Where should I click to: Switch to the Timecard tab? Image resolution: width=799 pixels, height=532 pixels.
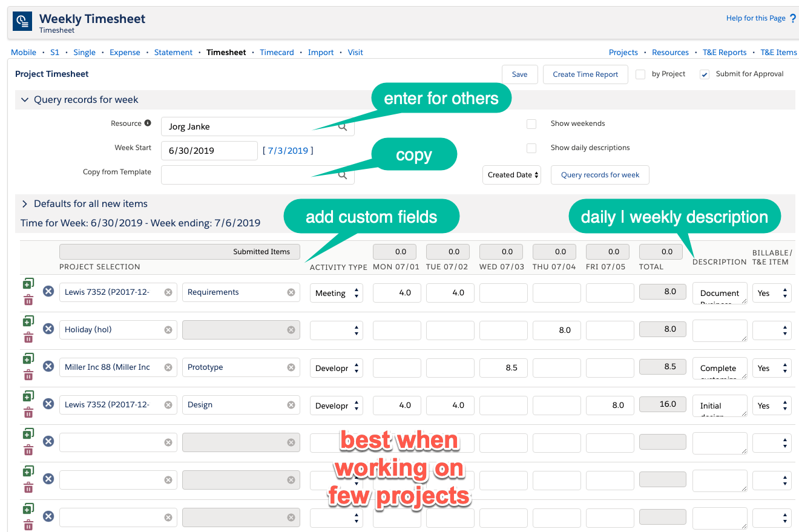tap(277, 52)
